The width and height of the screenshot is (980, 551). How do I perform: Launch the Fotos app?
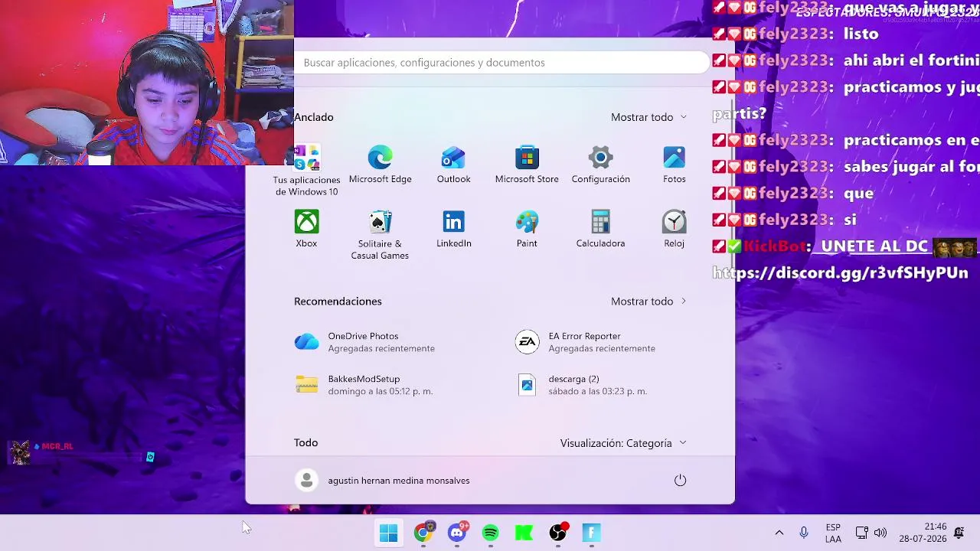pyautogui.click(x=674, y=165)
